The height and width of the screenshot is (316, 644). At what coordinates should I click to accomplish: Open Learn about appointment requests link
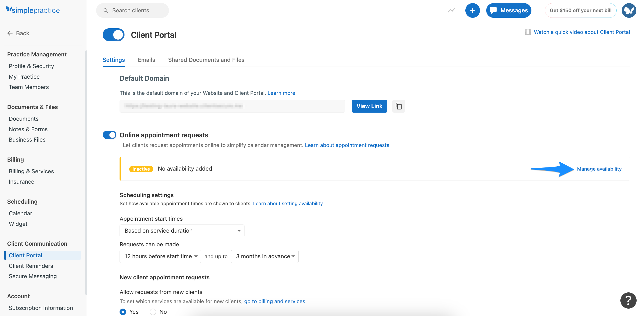tap(347, 145)
